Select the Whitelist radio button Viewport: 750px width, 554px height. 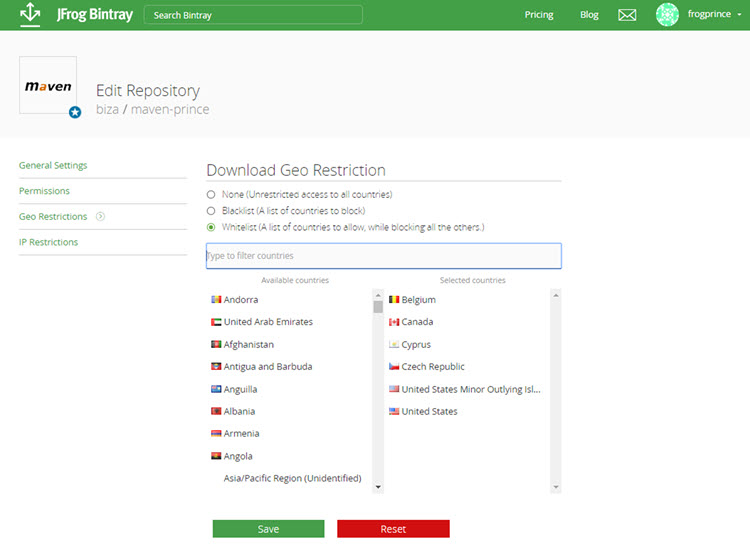point(211,227)
